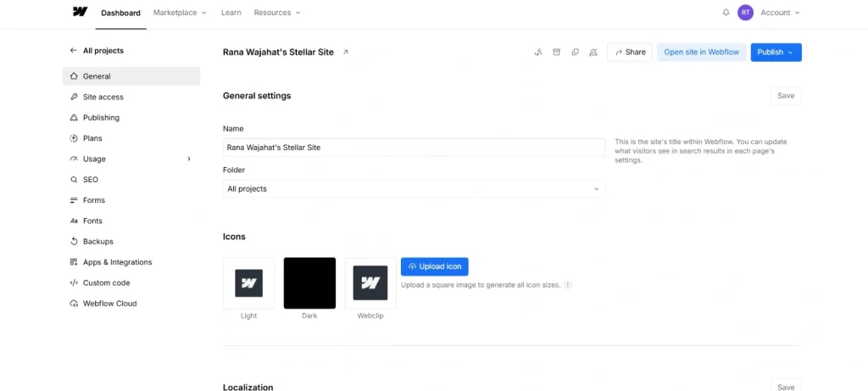Viewport: 868px width, 391px height.
Task: Click the Webflow Cloud icon
Action: point(74,304)
